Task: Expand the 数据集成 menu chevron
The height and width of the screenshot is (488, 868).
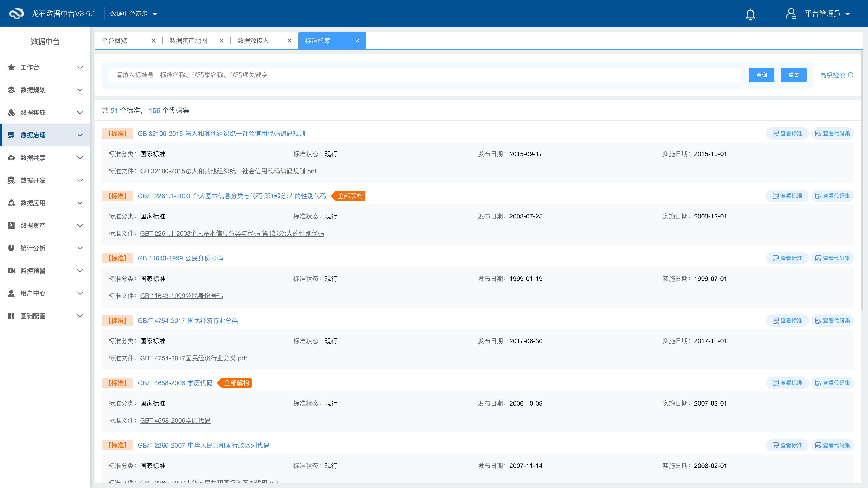Action: [80, 113]
